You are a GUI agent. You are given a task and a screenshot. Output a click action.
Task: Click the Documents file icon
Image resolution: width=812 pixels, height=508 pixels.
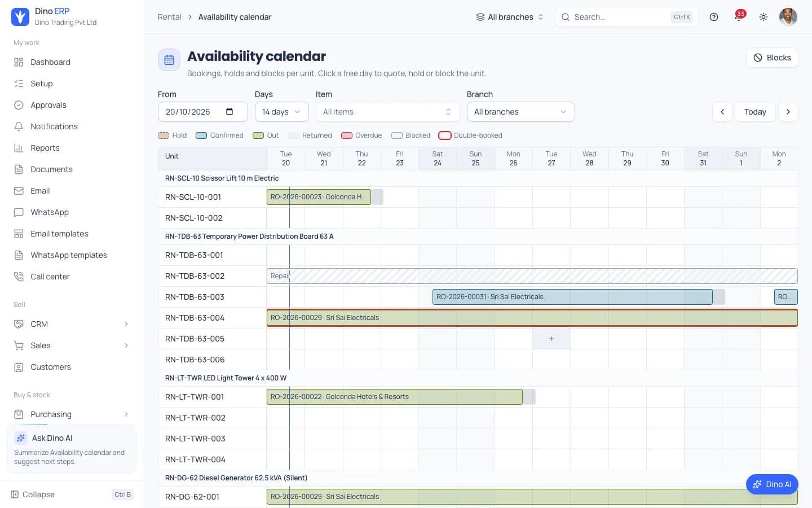[19, 169]
